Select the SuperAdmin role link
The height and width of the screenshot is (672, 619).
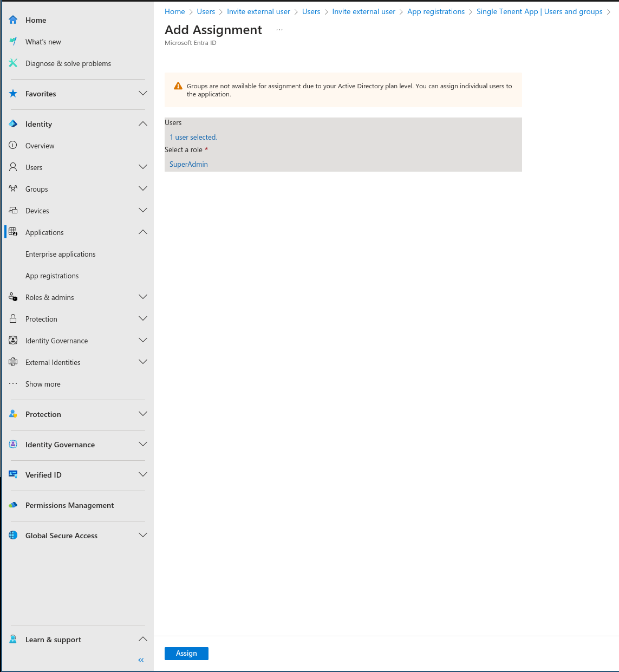click(x=188, y=164)
